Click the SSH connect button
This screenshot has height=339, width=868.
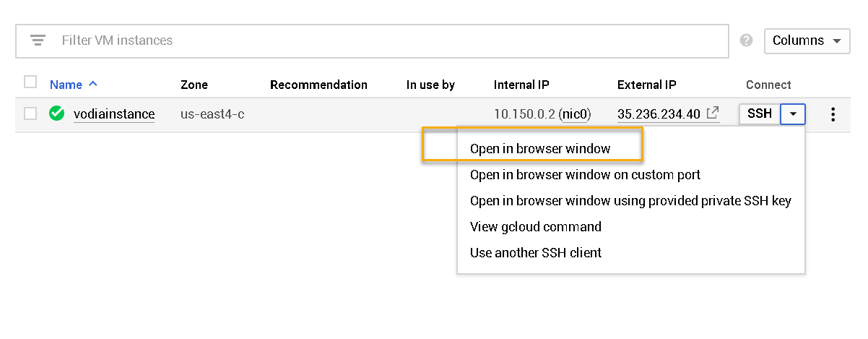(x=760, y=113)
